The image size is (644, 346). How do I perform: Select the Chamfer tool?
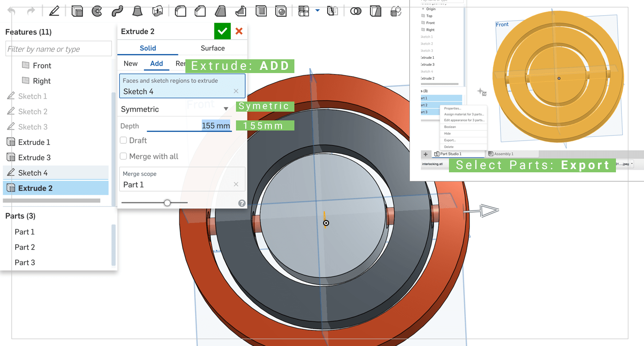click(200, 11)
